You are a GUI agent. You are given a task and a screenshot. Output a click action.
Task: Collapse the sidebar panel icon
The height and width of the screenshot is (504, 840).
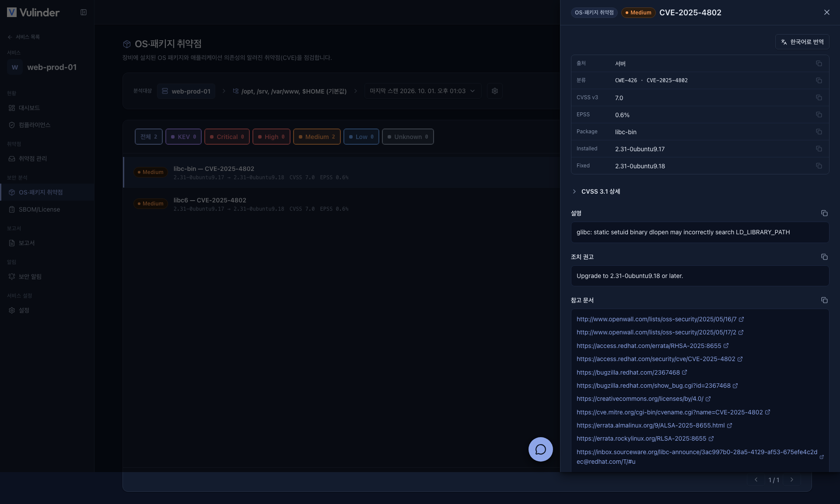click(84, 12)
